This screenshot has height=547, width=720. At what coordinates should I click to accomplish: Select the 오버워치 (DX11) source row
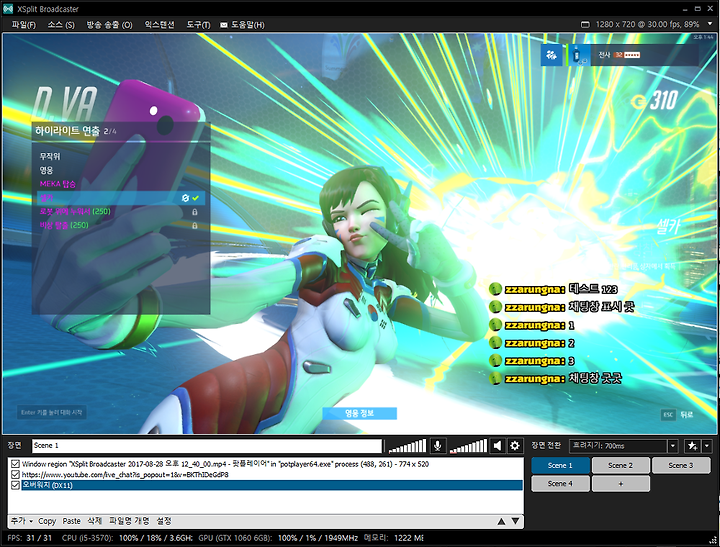tap(272, 485)
